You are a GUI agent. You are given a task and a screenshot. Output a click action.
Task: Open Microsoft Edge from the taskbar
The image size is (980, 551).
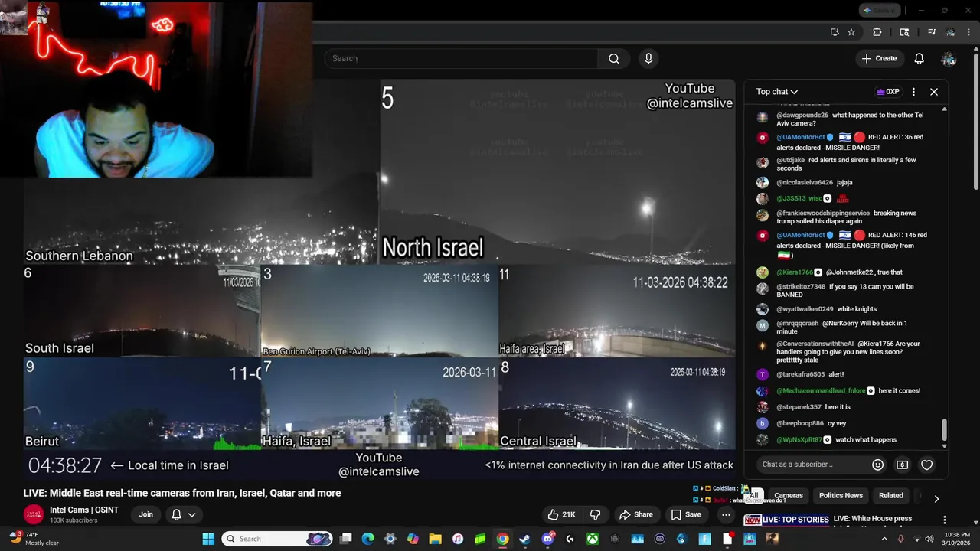pyautogui.click(x=367, y=539)
